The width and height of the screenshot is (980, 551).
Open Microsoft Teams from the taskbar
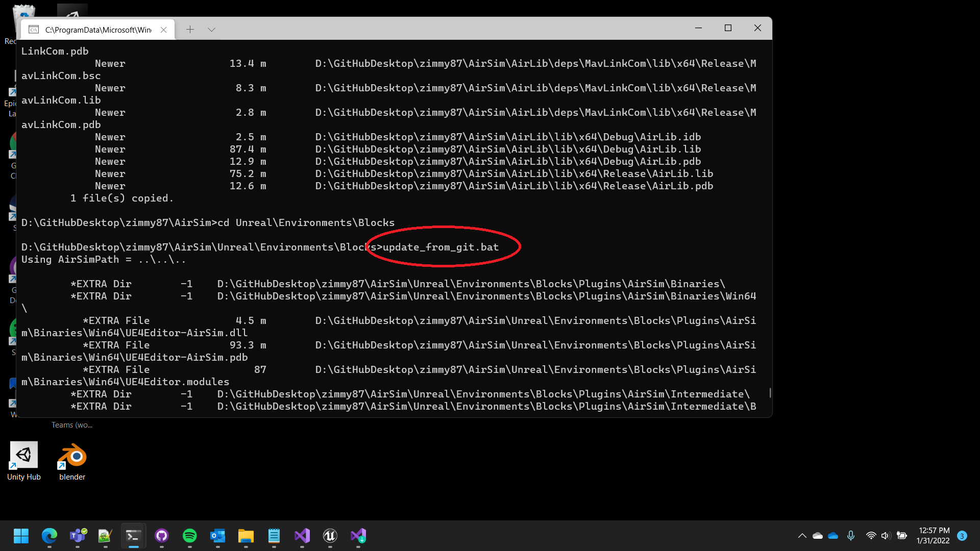[x=78, y=536]
